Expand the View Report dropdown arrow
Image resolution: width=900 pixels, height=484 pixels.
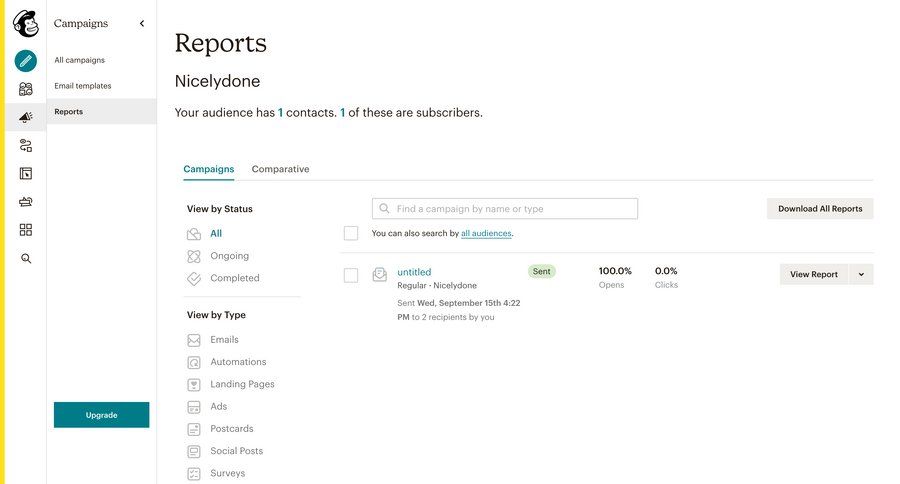(861, 274)
